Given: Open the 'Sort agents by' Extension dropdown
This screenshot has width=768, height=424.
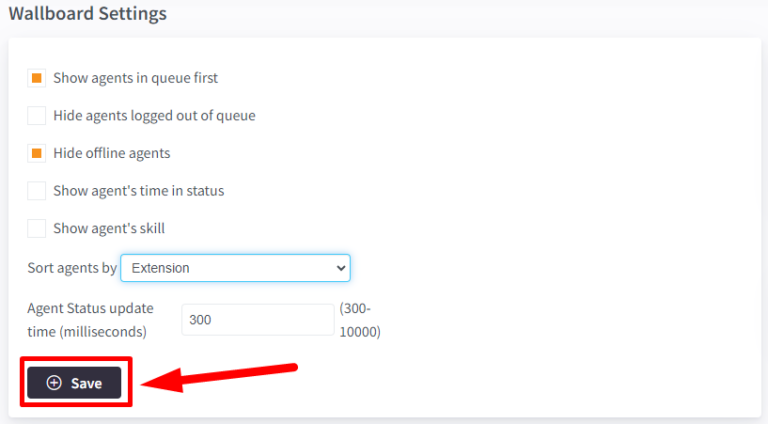Looking at the screenshot, I should [x=235, y=268].
